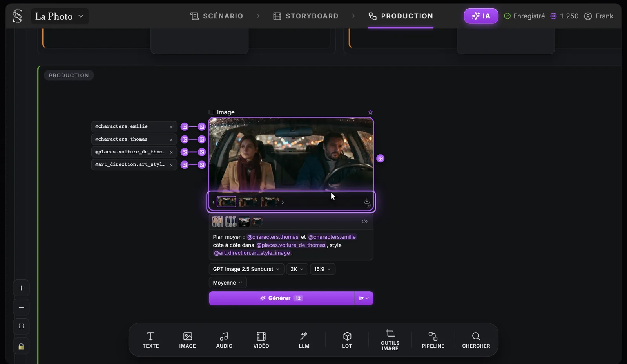
Task: Add a Texte node
Action: (151, 340)
